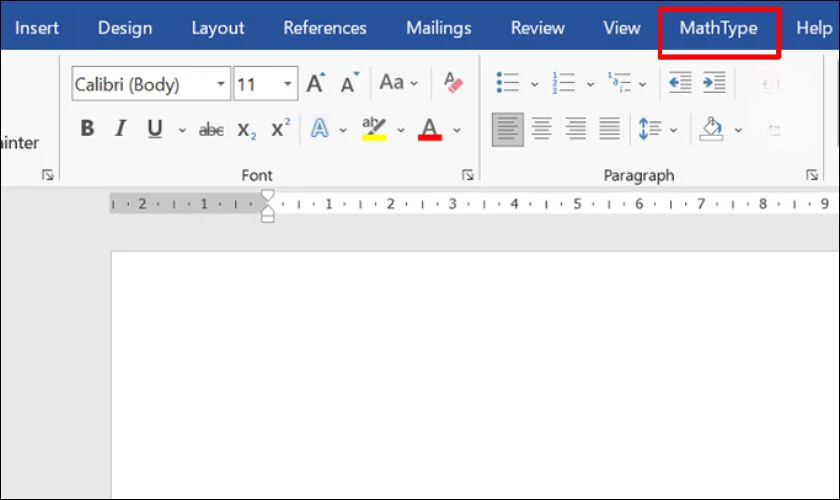This screenshot has height=500, width=840.
Task: Toggle Italic formatting
Action: coord(121,129)
